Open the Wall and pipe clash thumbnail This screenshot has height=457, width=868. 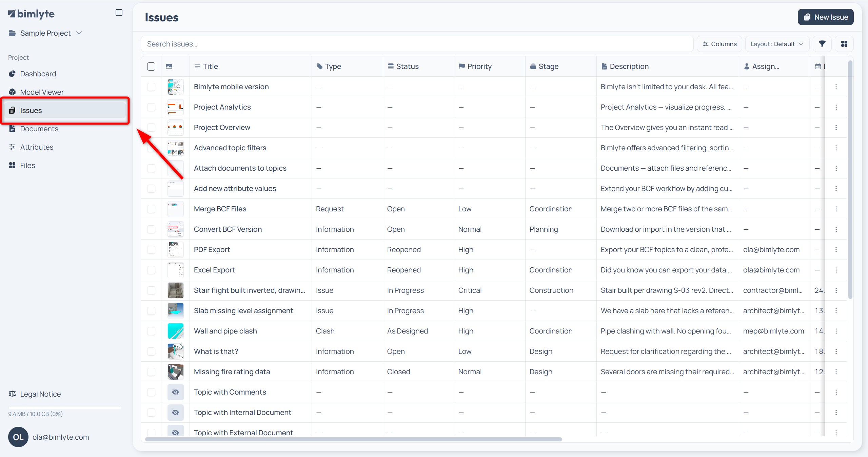[x=175, y=331]
